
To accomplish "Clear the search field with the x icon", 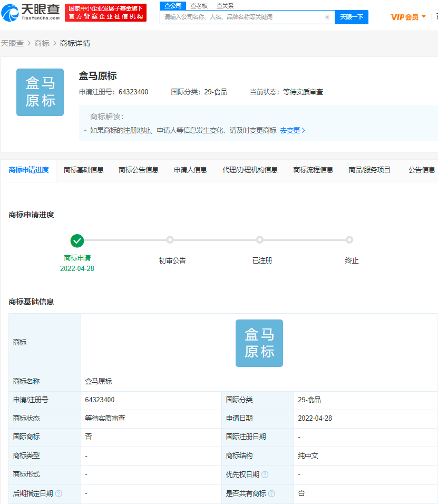I will tap(327, 17).
